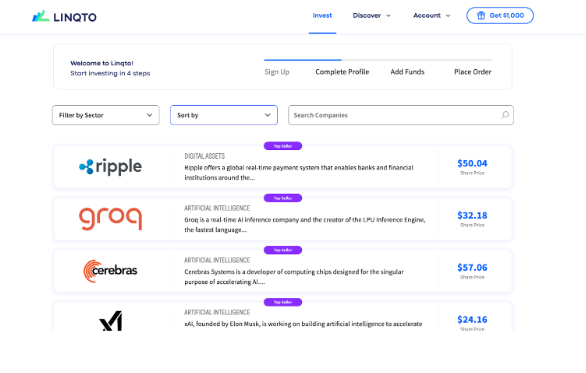Click the onboarding progress bar
Viewport: 586px width, 373px height.
378,60
